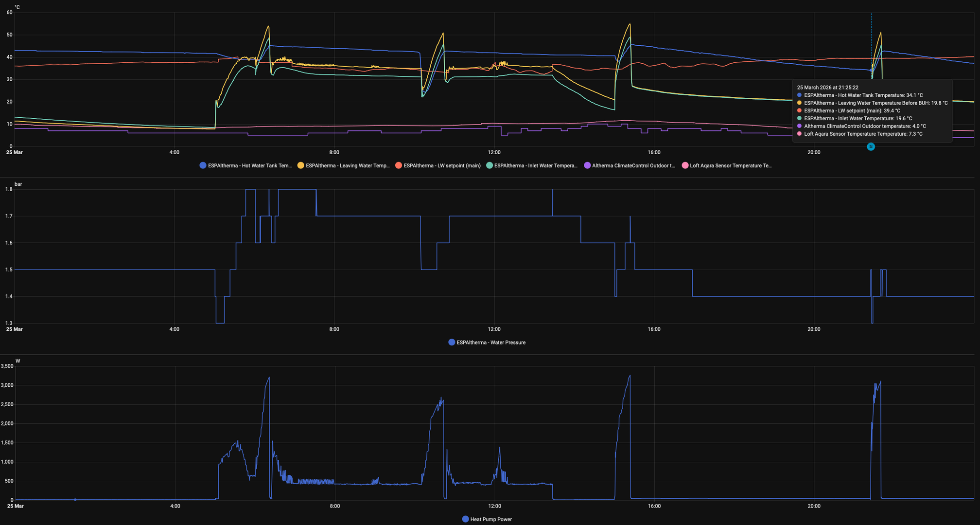Hide the Altherma ClimateControl Outdoor legend series
Image resolution: width=980 pixels, height=525 pixels.
coord(633,165)
